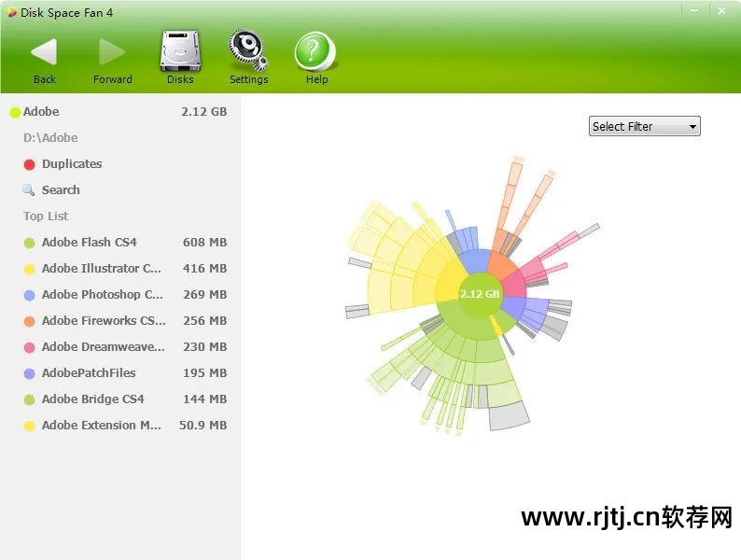The width and height of the screenshot is (741, 560).
Task: Click the 195 MB size value
Action: [x=204, y=372]
